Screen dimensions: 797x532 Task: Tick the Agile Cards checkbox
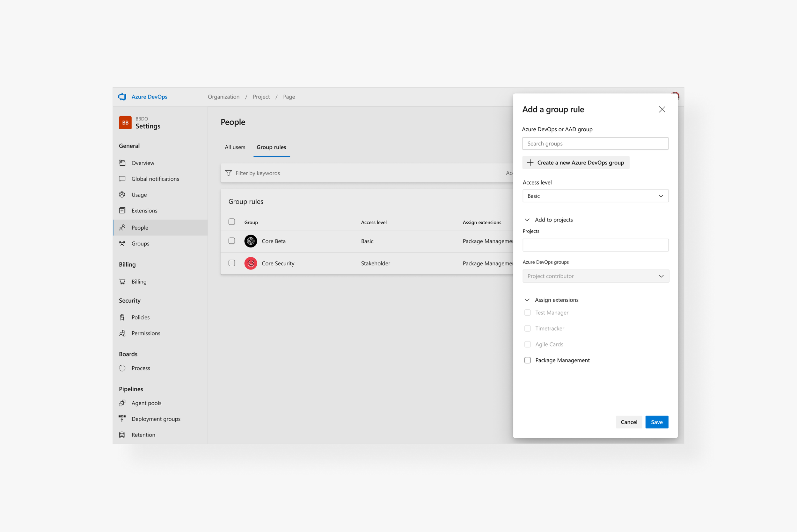pos(528,344)
